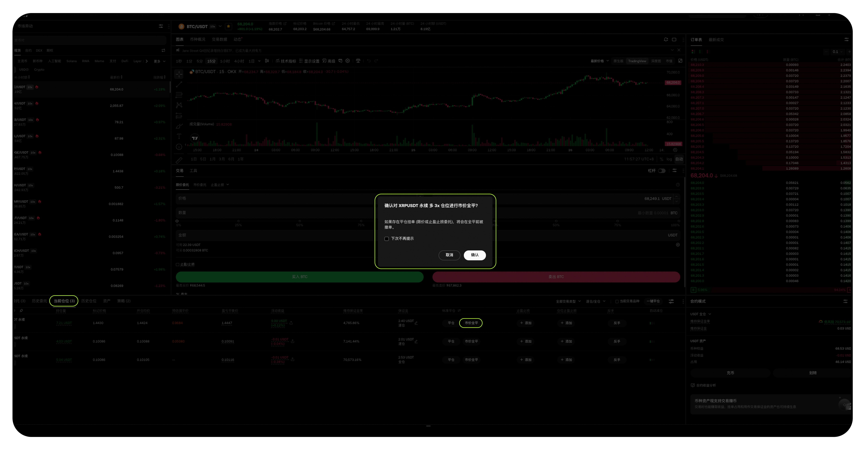Viewport: 868px width, 450px height.
Task: Open chart settings gear icon
Action: coord(348,61)
